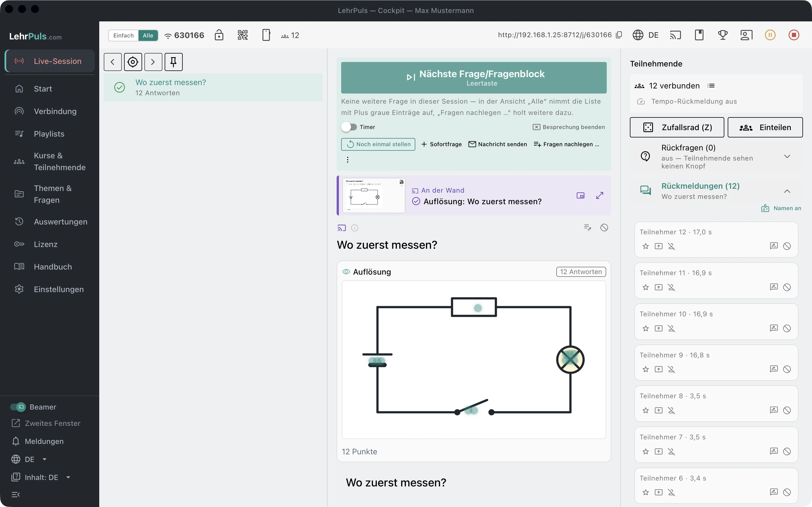Click the projected slide thumbnail preview
812x507 pixels.
pyautogui.click(x=374, y=195)
